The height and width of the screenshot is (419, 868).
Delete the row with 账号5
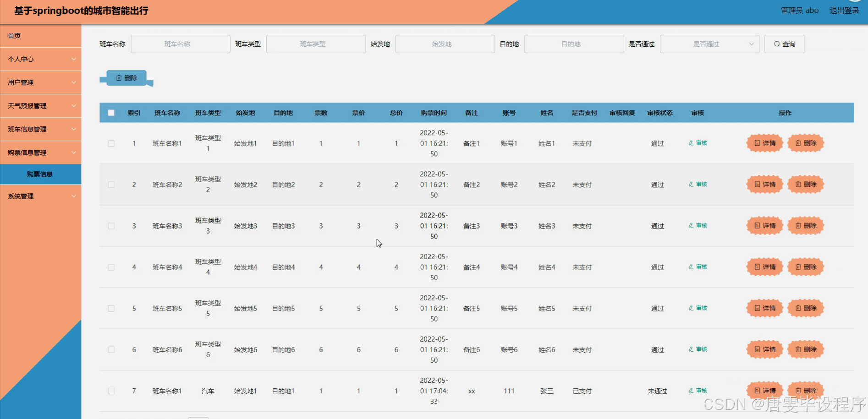pyautogui.click(x=806, y=308)
